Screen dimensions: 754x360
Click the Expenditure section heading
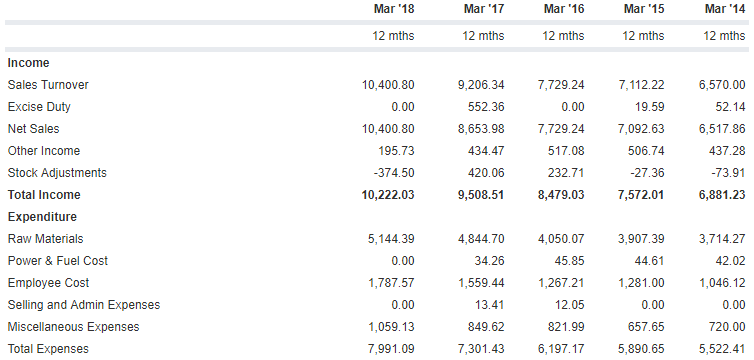tap(42, 217)
